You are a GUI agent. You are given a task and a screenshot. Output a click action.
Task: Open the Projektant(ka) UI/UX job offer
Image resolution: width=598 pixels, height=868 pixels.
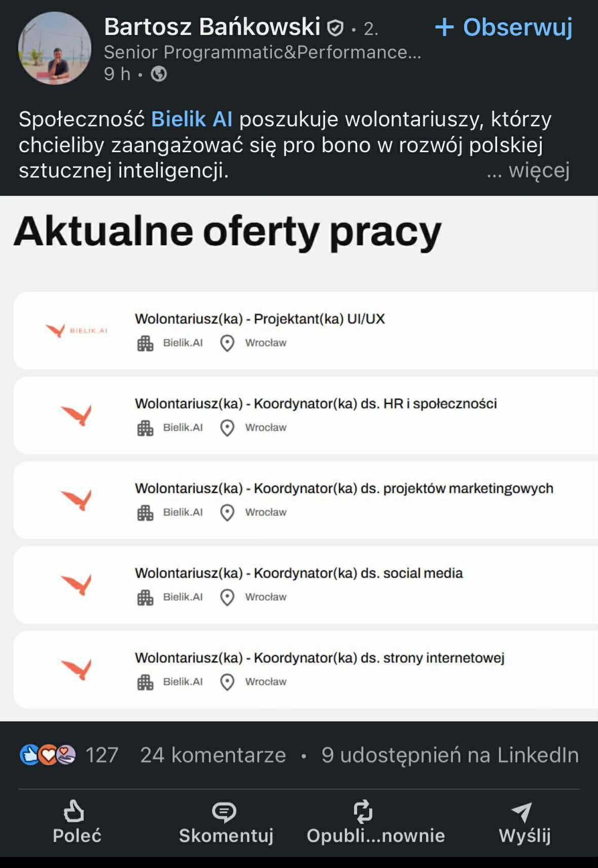click(260, 319)
